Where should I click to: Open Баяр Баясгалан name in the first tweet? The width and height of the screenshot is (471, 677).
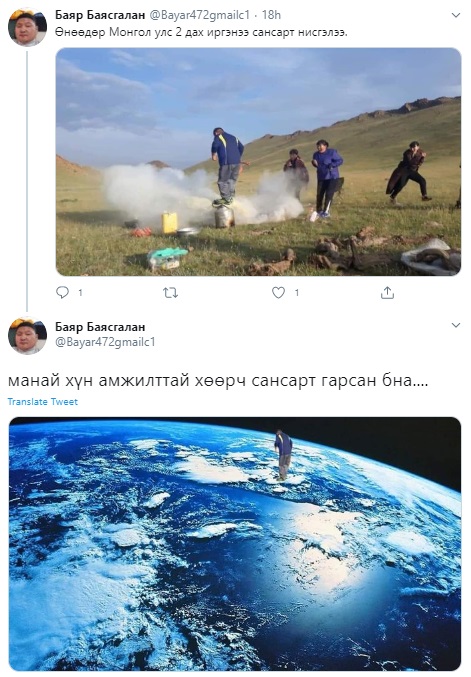tap(100, 15)
